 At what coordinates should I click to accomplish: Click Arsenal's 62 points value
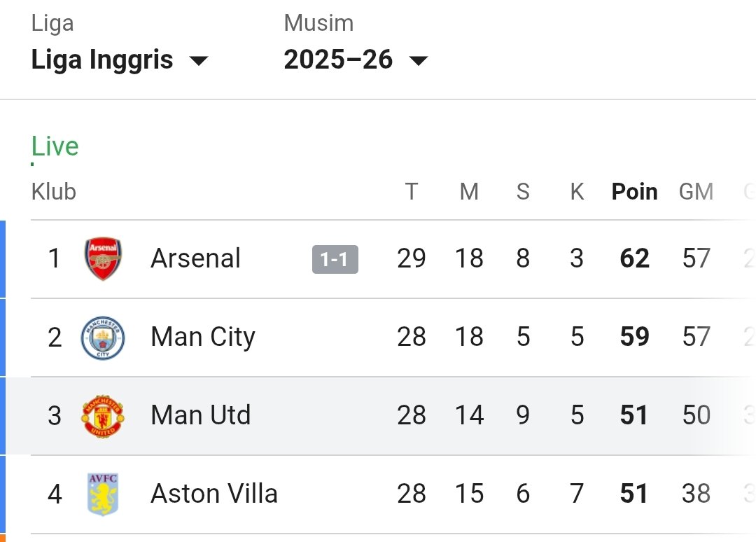point(634,259)
